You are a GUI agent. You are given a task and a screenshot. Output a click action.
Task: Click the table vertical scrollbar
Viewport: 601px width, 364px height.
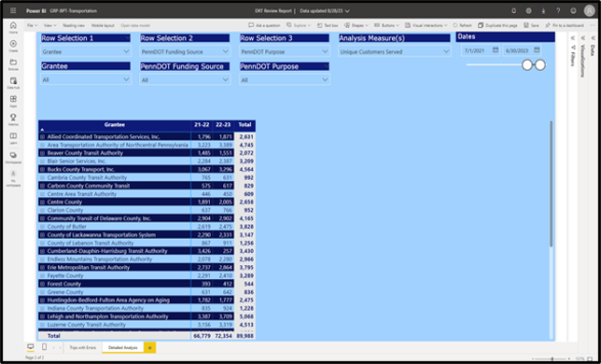click(x=552, y=184)
